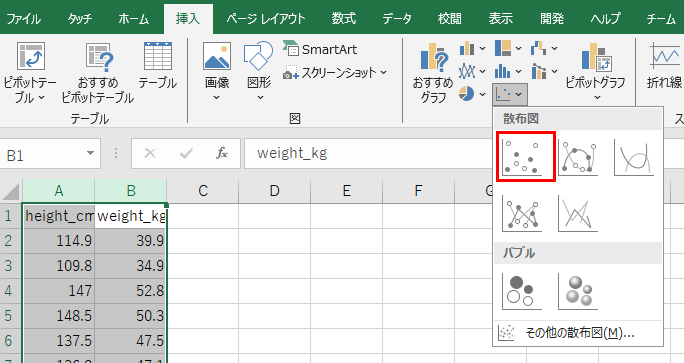
Task: Insert a PivotChart (ピボットグラフ)
Action: pyautogui.click(x=595, y=71)
